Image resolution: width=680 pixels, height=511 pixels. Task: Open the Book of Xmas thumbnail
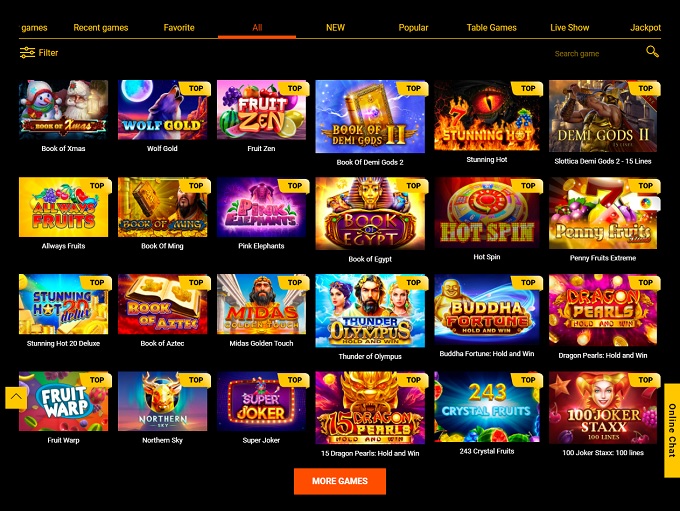tap(63, 110)
